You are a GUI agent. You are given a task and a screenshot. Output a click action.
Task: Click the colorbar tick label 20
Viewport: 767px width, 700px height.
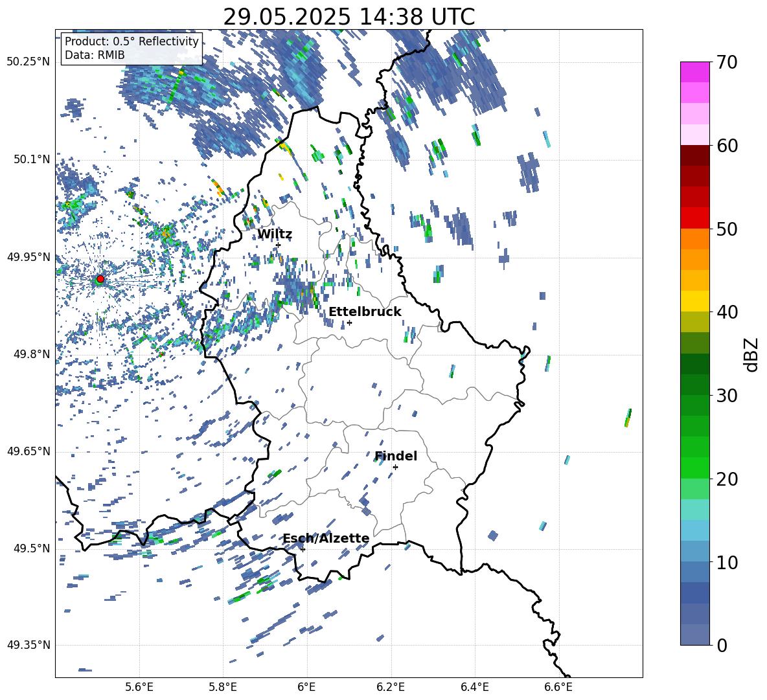[x=727, y=479]
